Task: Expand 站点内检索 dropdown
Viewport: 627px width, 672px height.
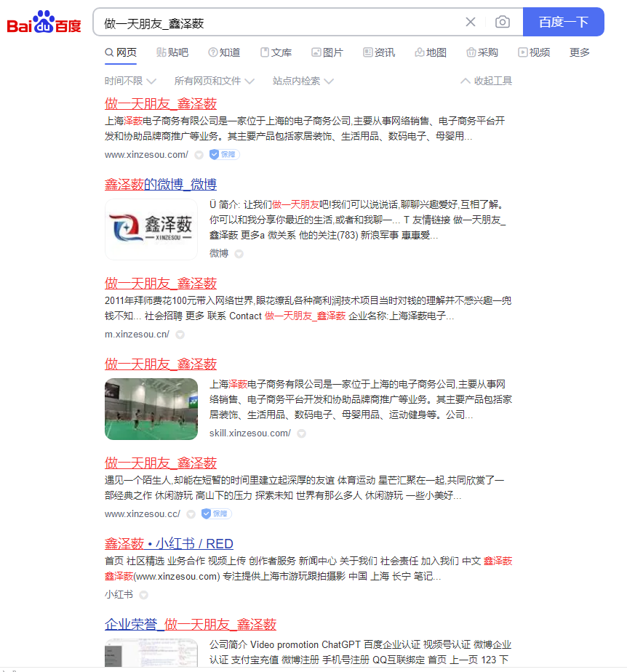Action: [303, 81]
